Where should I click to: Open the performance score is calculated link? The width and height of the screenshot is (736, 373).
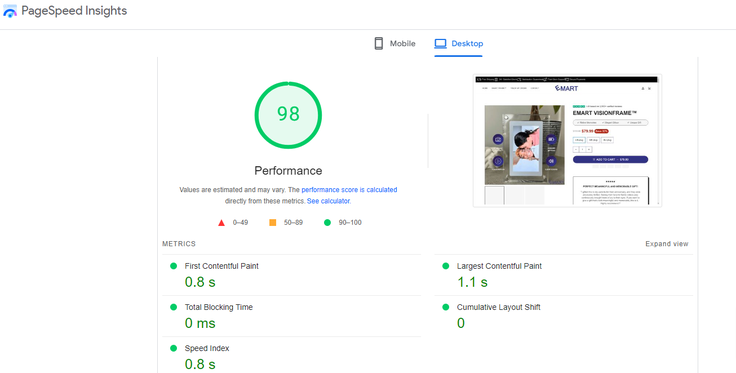click(x=349, y=190)
